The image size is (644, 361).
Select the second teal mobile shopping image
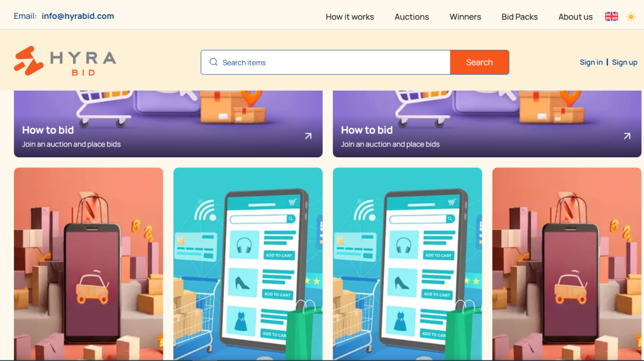[407, 264]
